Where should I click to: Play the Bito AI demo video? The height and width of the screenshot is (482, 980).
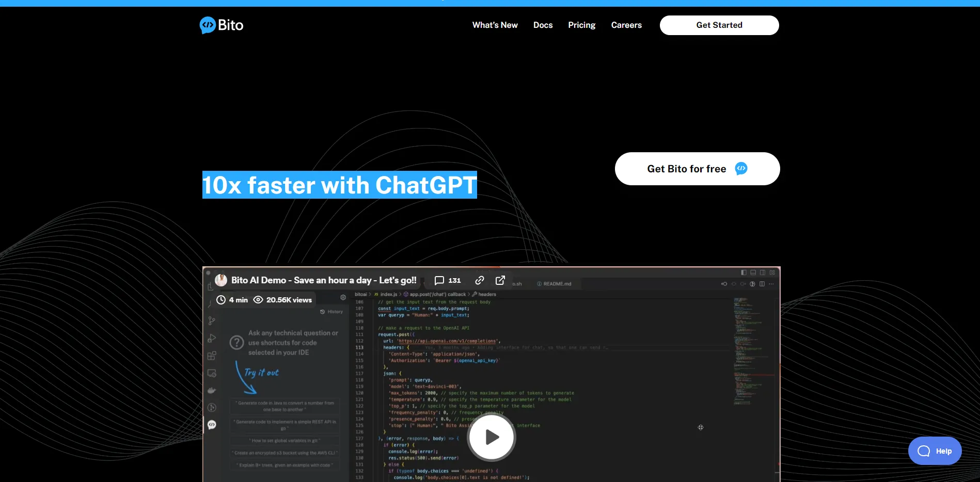(491, 437)
